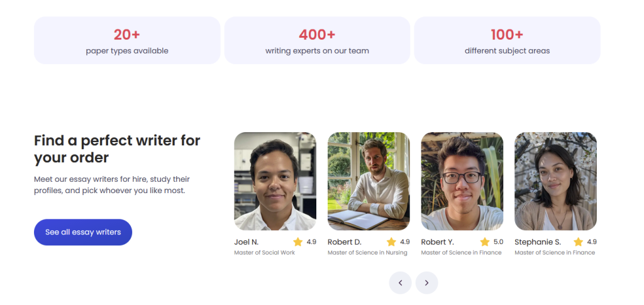Click the star rating icon beside Joel N.

pyautogui.click(x=297, y=242)
